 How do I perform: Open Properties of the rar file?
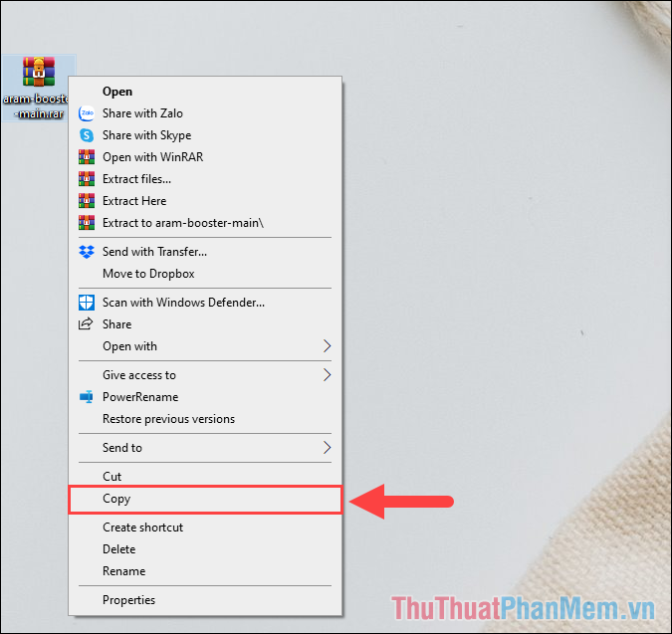click(x=205, y=600)
